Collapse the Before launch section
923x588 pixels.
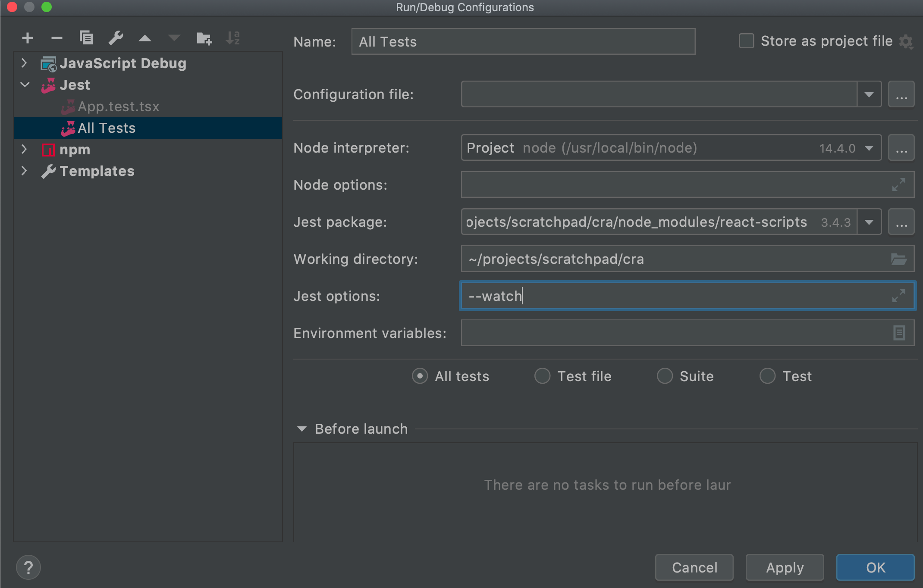(302, 429)
